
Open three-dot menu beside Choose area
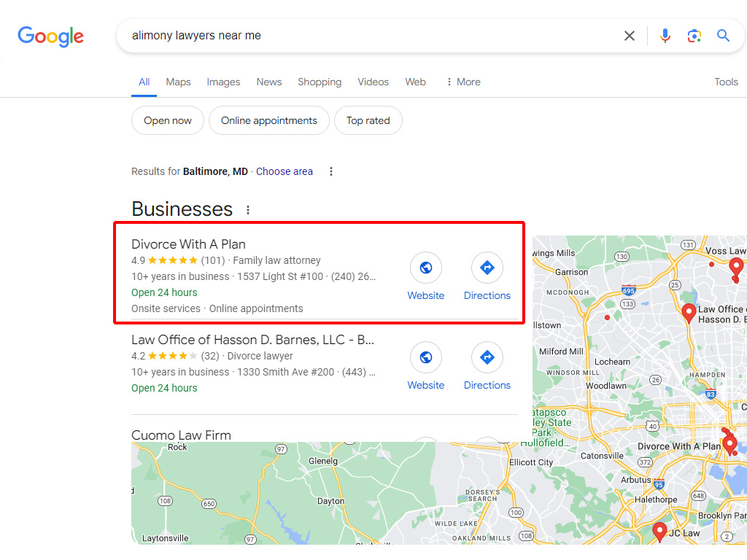click(x=331, y=171)
